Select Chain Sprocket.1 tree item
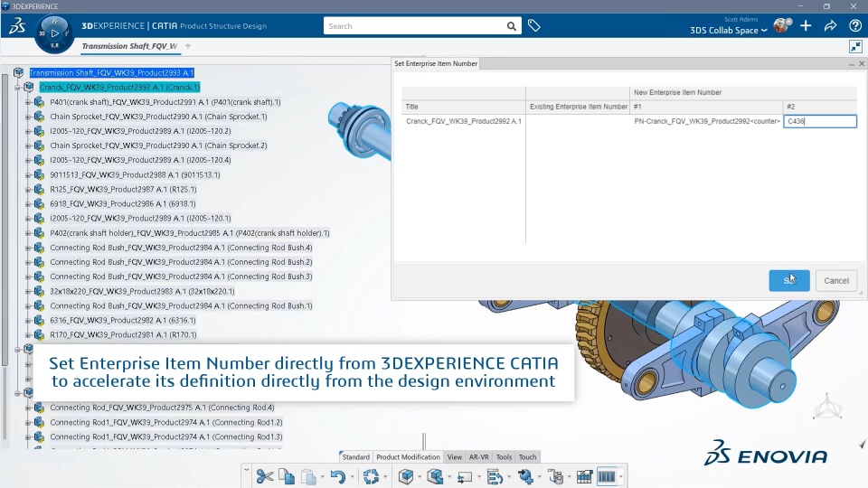Screen dimensions: 868x488 [158, 117]
